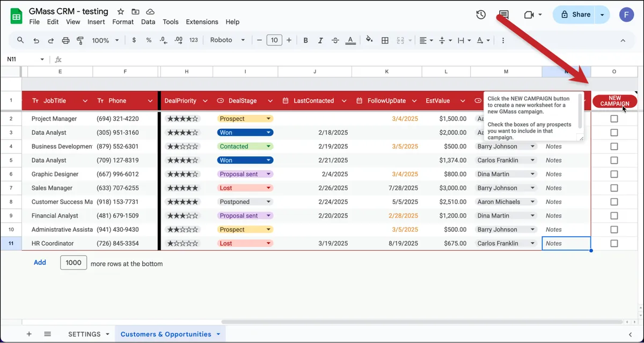Format as currency
Image resolution: width=644 pixels, height=343 pixels.
(134, 40)
